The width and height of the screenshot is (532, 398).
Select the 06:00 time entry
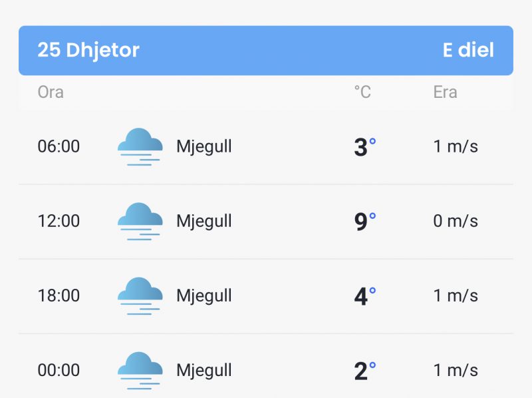point(59,146)
